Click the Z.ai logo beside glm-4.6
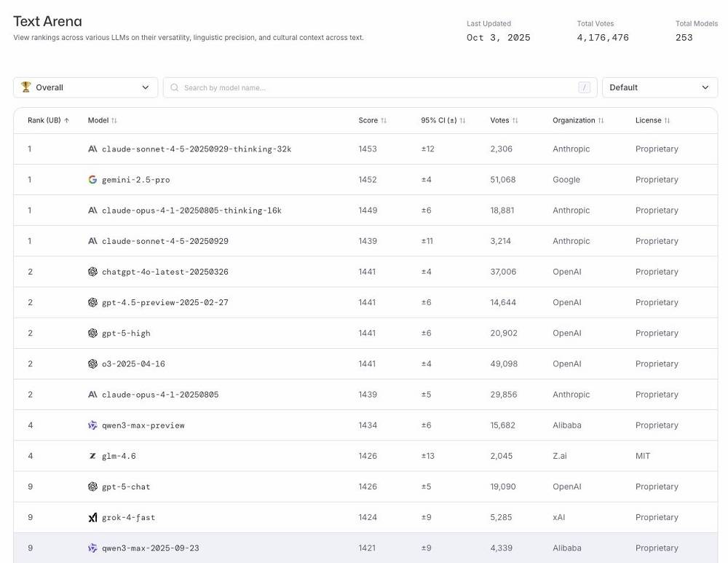This screenshot has height=563, width=728. (x=92, y=456)
